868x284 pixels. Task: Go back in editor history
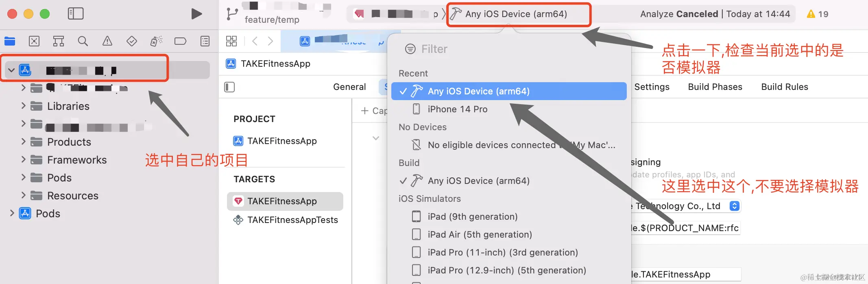tap(255, 41)
